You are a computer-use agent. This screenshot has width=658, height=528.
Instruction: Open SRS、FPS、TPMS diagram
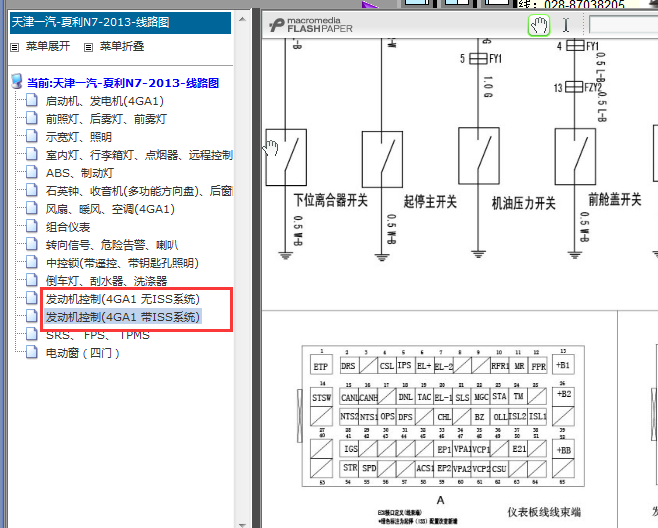coord(97,335)
